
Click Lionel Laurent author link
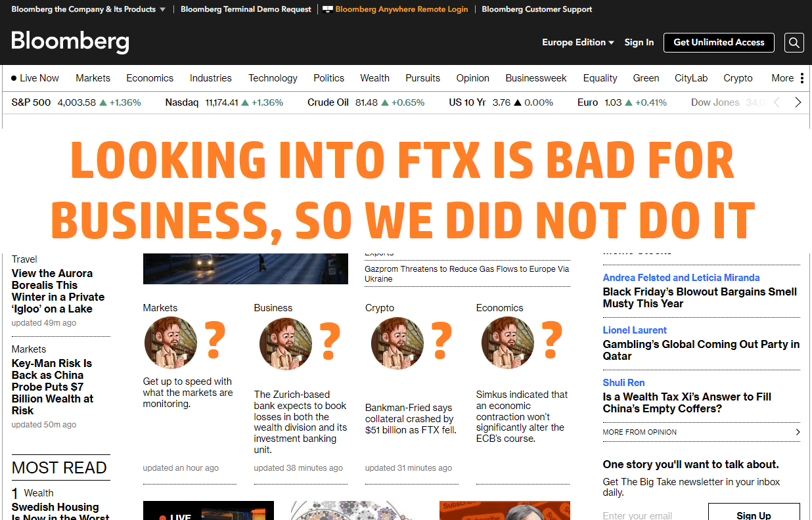(635, 330)
